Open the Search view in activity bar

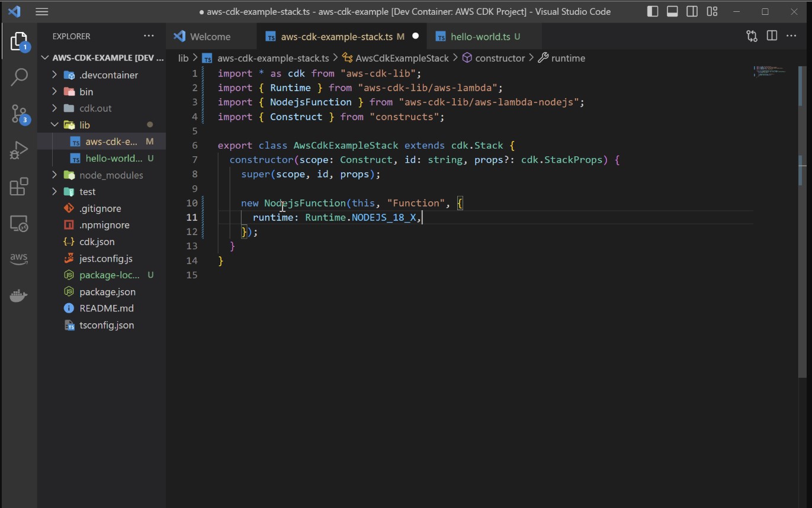(19, 76)
